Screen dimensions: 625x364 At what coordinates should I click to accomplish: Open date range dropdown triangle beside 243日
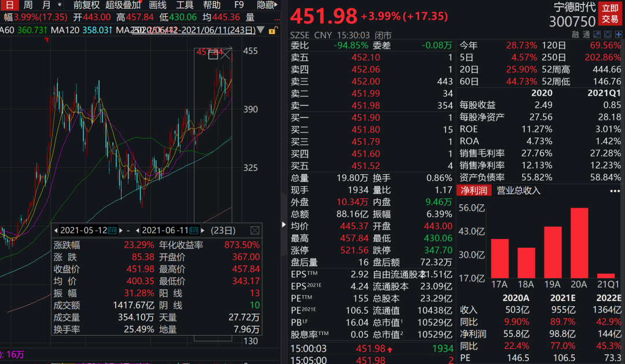tap(260, 30)
